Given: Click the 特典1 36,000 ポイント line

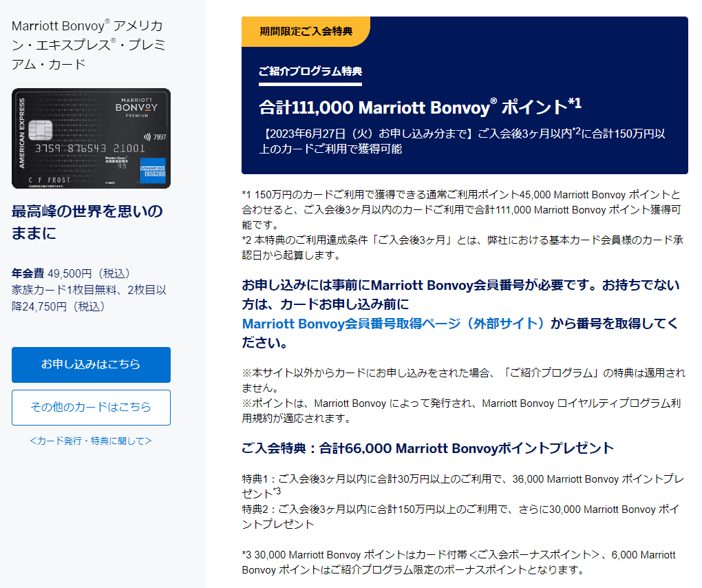Looking at the screenshot, I should pyautogui.click(x=463, y=486).
